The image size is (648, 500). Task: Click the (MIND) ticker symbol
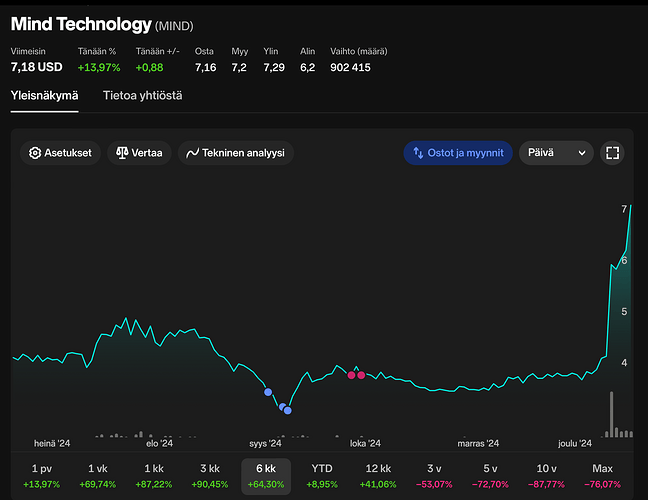174,26
